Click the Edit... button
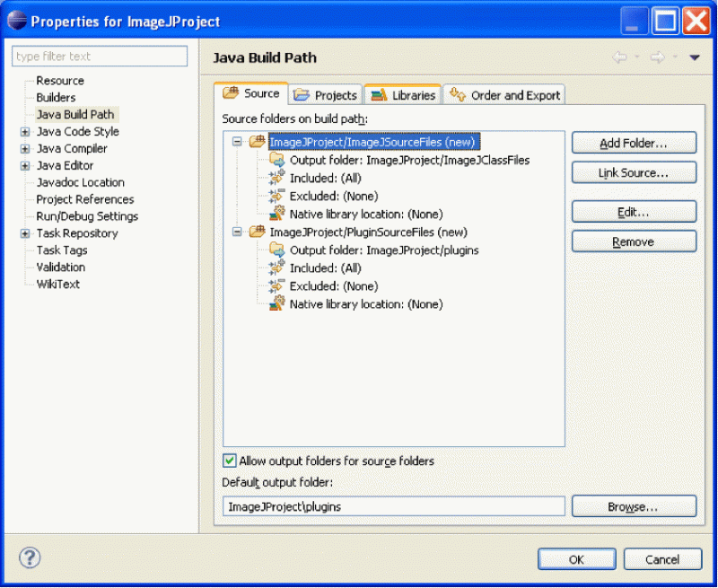718x588 pixels. (634, 212)
